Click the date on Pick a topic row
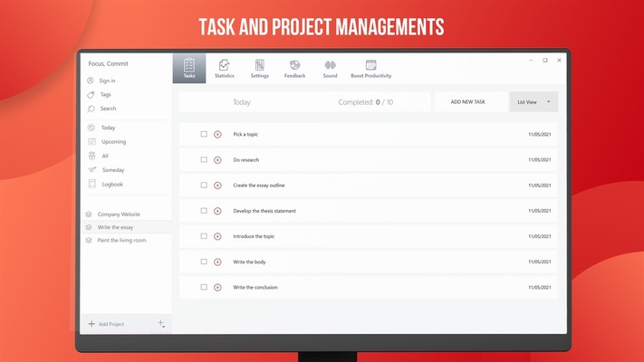Image resolution: width=644 pixels, height=362 pixels. 539,134
